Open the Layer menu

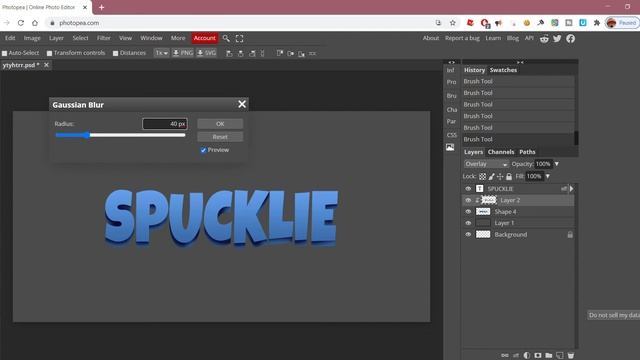coord(56,38)
